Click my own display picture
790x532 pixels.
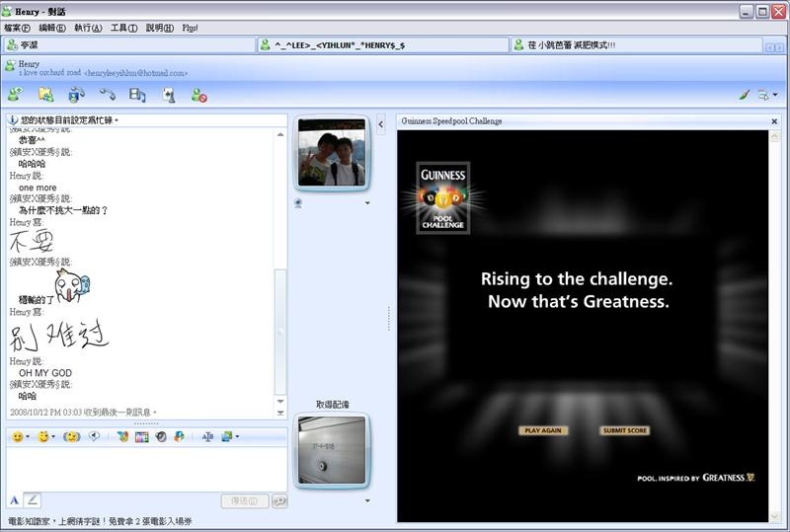pos(332,450)
